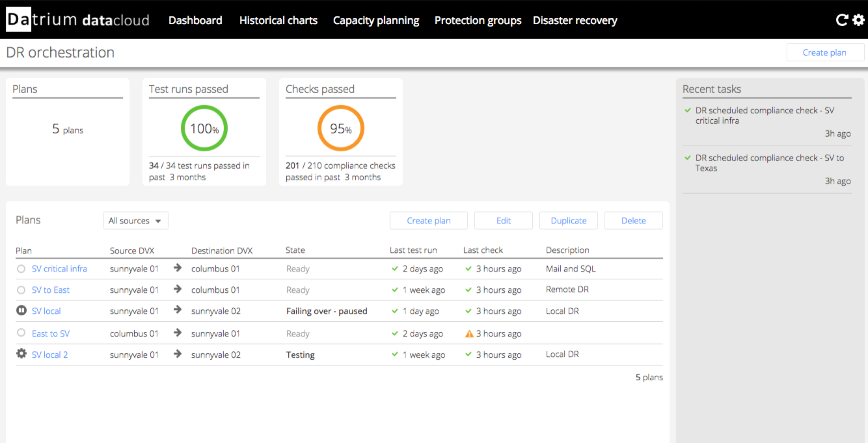Viewport: 868px width, 443px height.
Task: Click '5 plans' summary card value
Action: tap(67, 129)
